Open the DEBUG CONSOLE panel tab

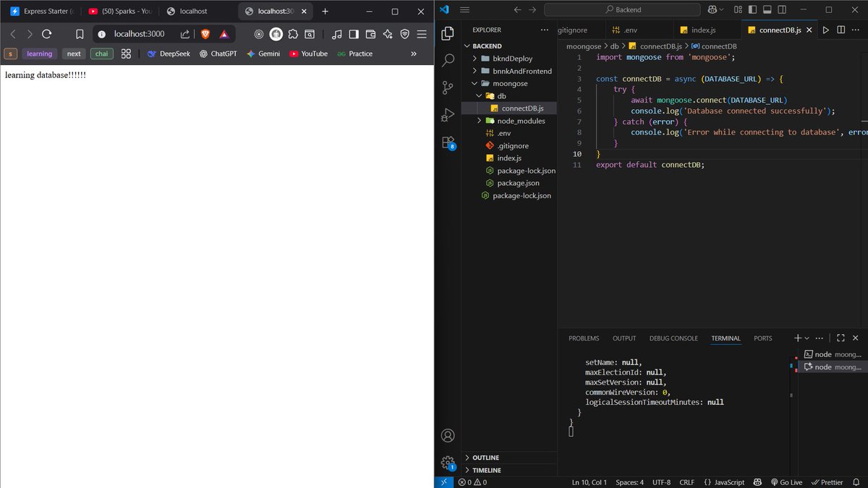click(673, 338)
